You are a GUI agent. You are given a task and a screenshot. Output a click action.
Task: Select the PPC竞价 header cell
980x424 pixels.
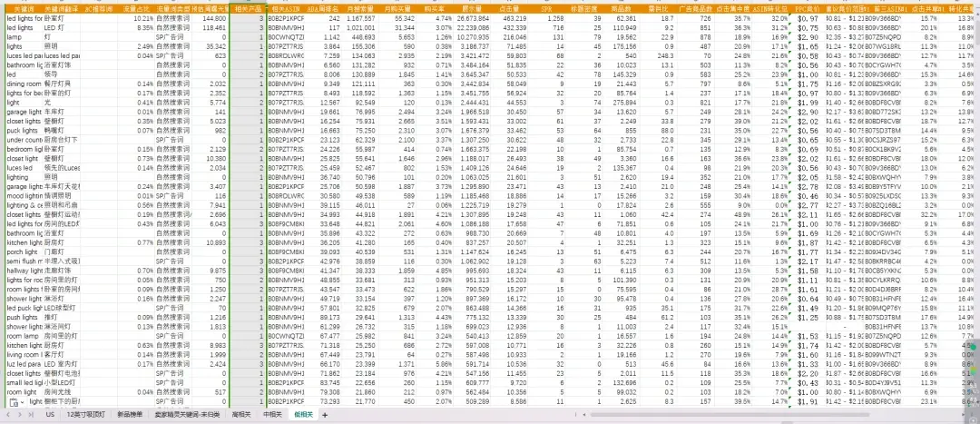(x=808, y=10)
